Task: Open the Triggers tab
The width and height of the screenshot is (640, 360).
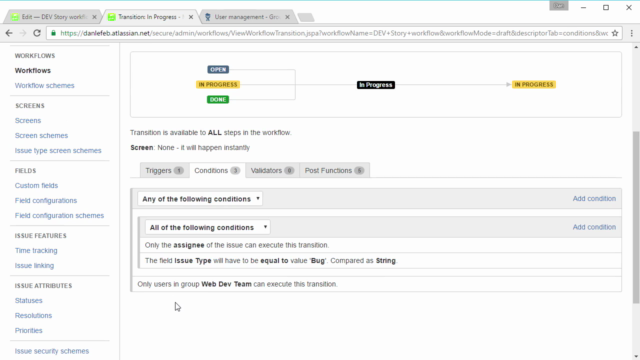Action: pyautogui.click(x=164, y=171)
